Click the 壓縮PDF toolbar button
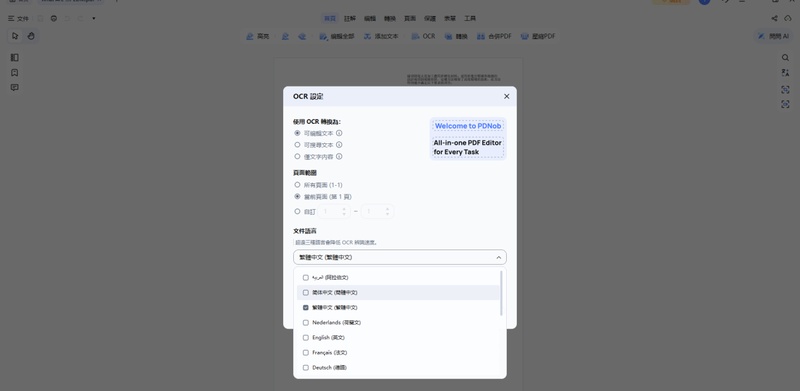This screenshot has width=800, height=391. coord(538,36)
